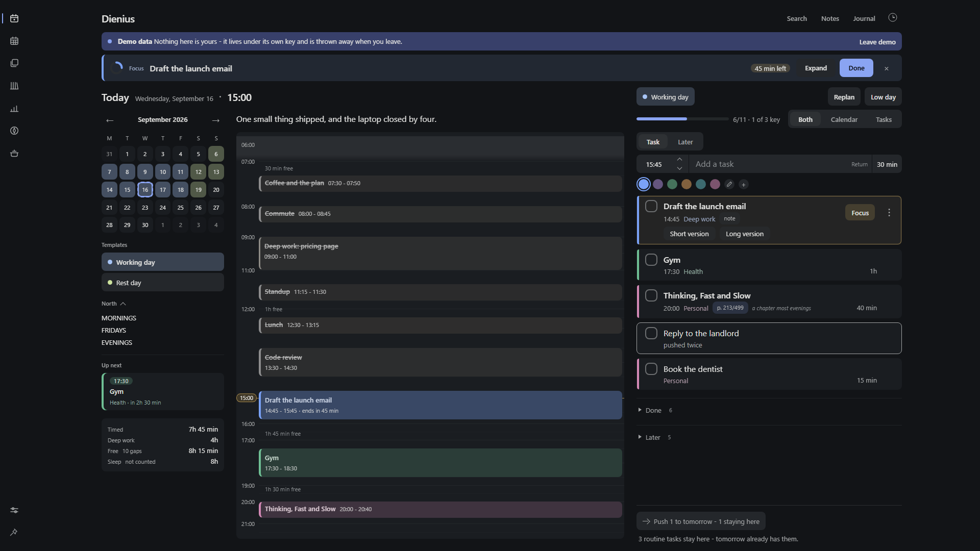Switch to the Calendar view tab

[x=844, y=119]
